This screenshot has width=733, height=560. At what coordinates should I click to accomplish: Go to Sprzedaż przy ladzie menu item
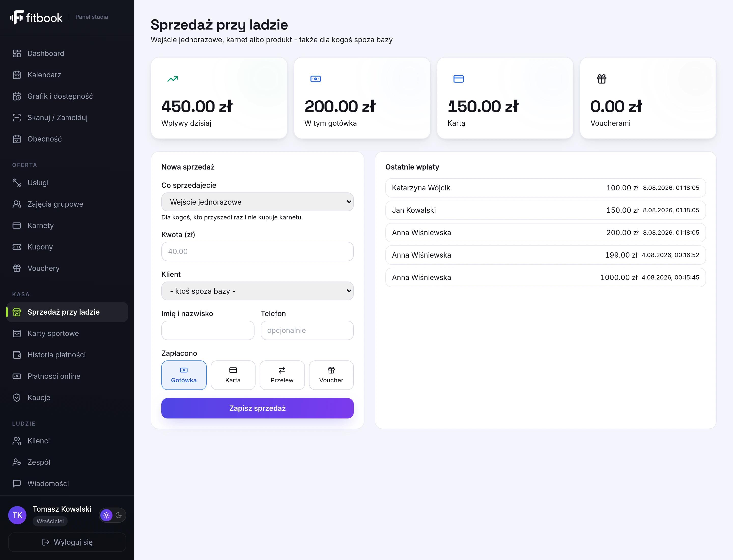[x=67, y=312]
